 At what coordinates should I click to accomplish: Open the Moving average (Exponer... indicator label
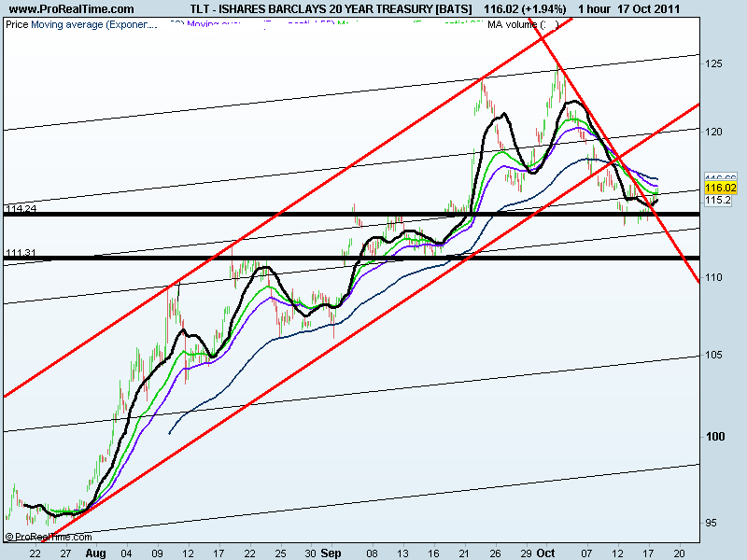94,24
